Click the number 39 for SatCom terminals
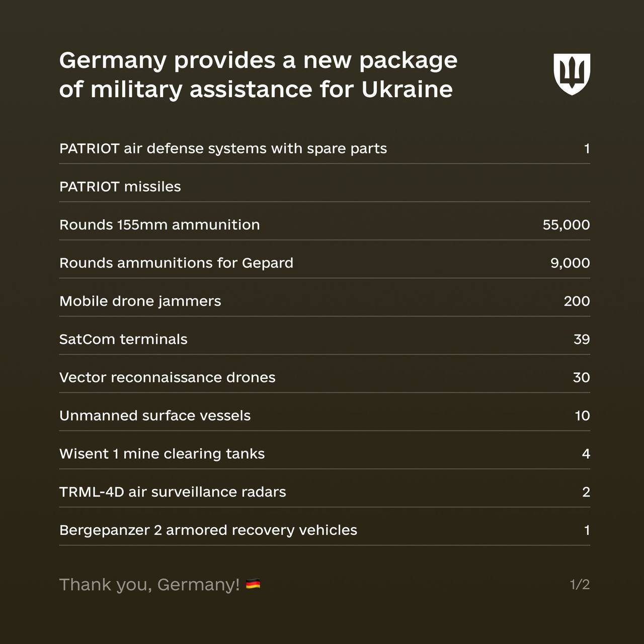 [582, 339]
